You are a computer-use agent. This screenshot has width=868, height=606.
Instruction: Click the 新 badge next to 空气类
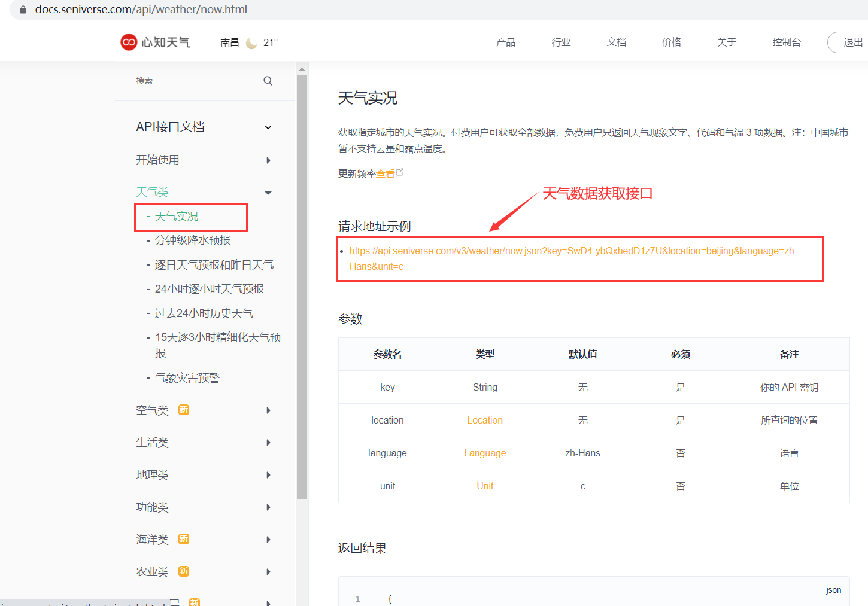click(x=184, y=410)
